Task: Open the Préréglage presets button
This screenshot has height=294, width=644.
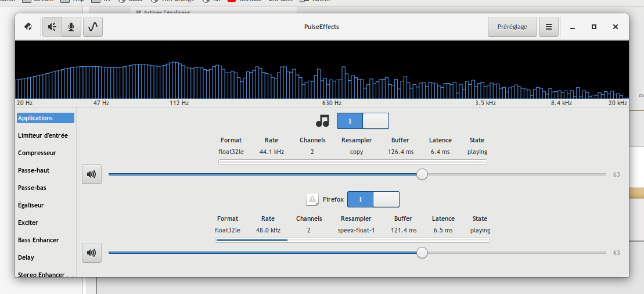Action: (512, 27)
